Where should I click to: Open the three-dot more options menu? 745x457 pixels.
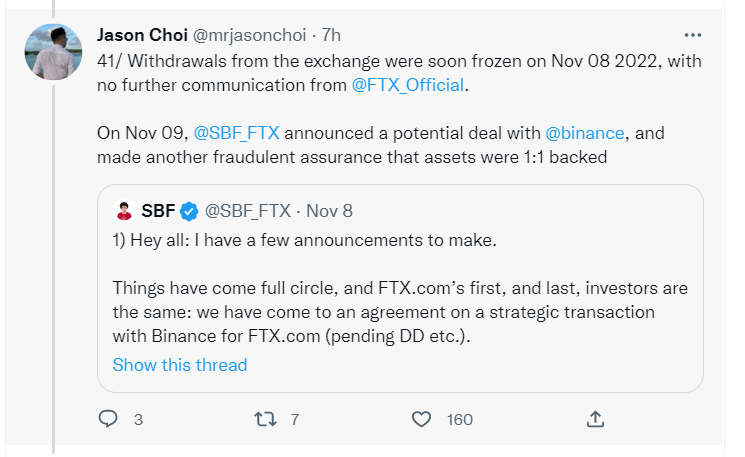coord(692,34)
